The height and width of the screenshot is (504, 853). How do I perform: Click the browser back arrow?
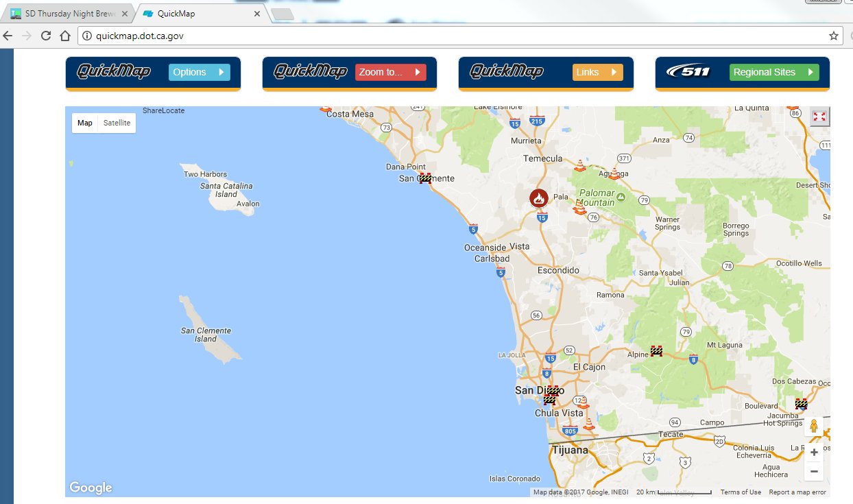[8, 36]
